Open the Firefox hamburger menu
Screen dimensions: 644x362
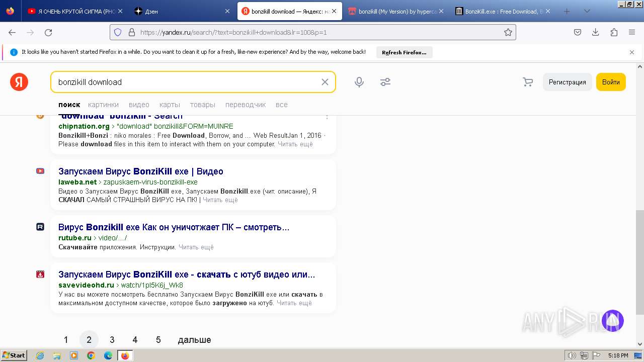(x=632, y=32)
